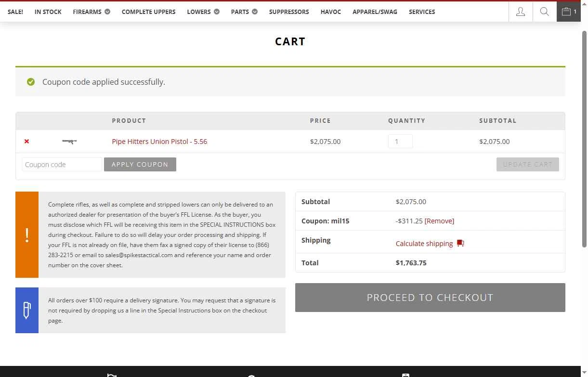
Task: Click the green success checkmark icon
Action: coord(31,82)
